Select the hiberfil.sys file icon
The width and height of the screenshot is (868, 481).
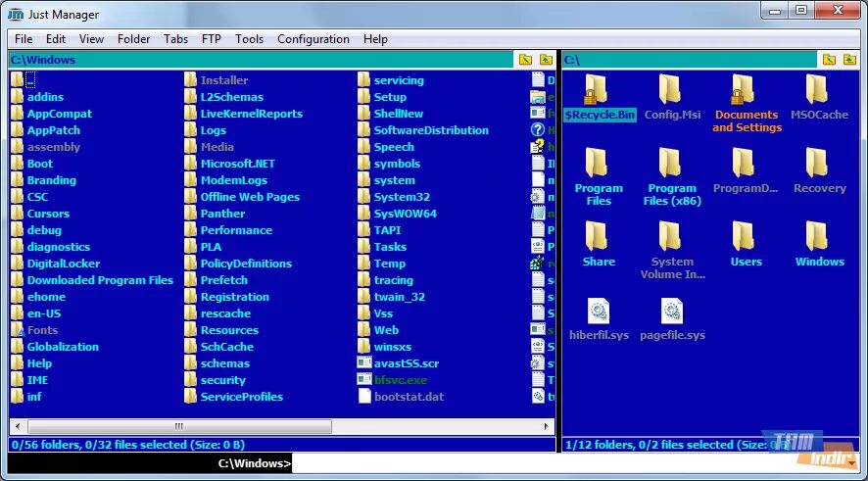(x=599, y=311)
